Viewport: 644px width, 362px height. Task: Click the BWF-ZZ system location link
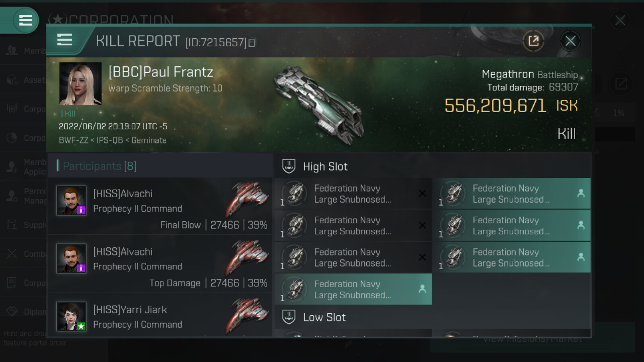pyautogui.click(x=73, y=140)
